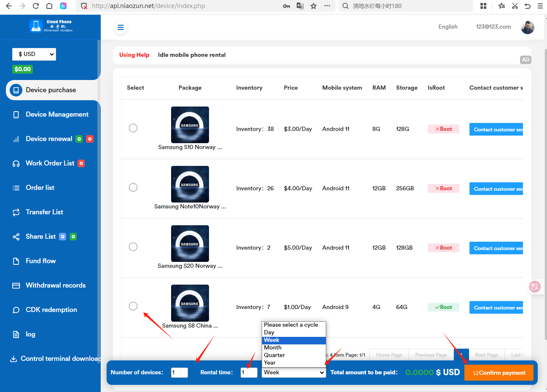The width and height of the screenshot is (547, 392).
Task: Open the address bar more options ellipsis
Action: [x=327, y=6]
